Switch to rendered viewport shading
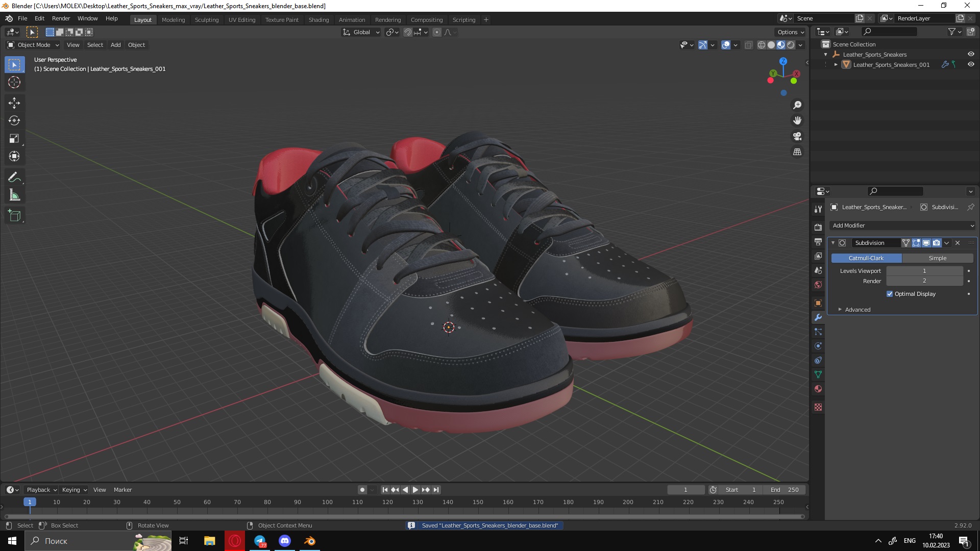The image size is (980, 551). (x=791, y=45)
